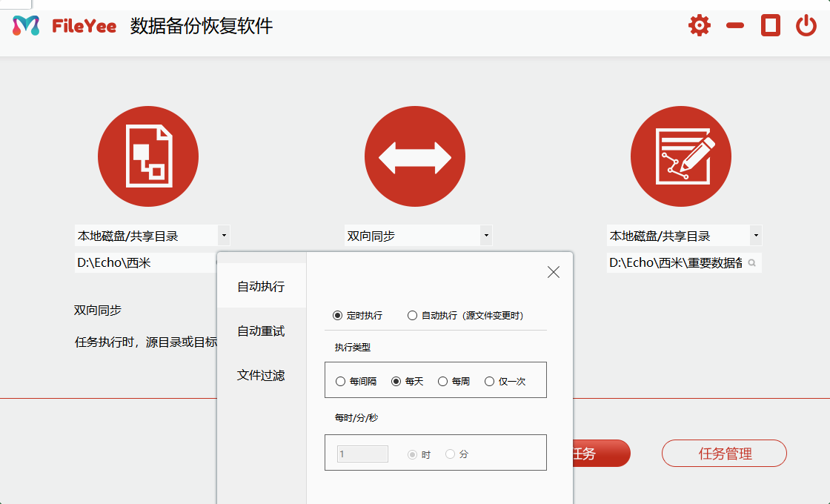Click the task edit pencil icon
The height and width of the screenshot is (504, 830).
point(680,156)
